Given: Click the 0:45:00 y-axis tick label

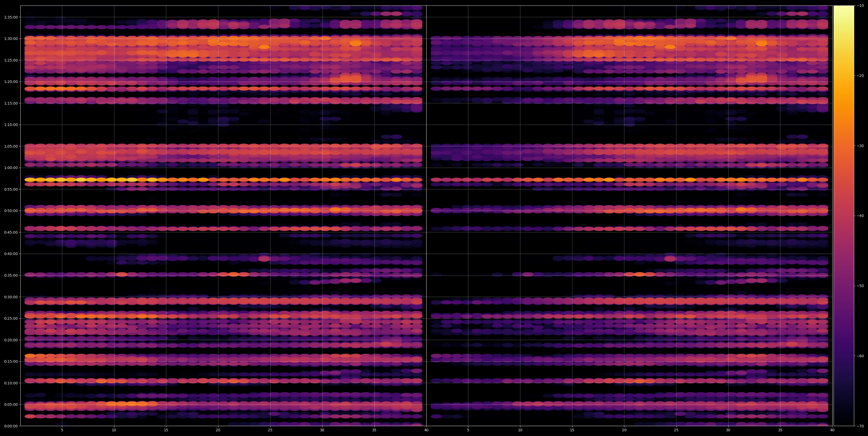Looking at the screenshot, I should point(11,232).
